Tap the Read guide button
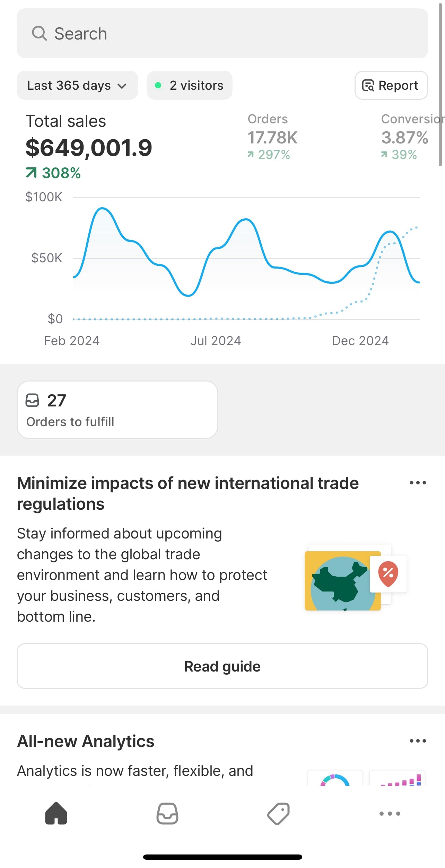This screenshot has height=868, width=445. (x=222, y=666)
